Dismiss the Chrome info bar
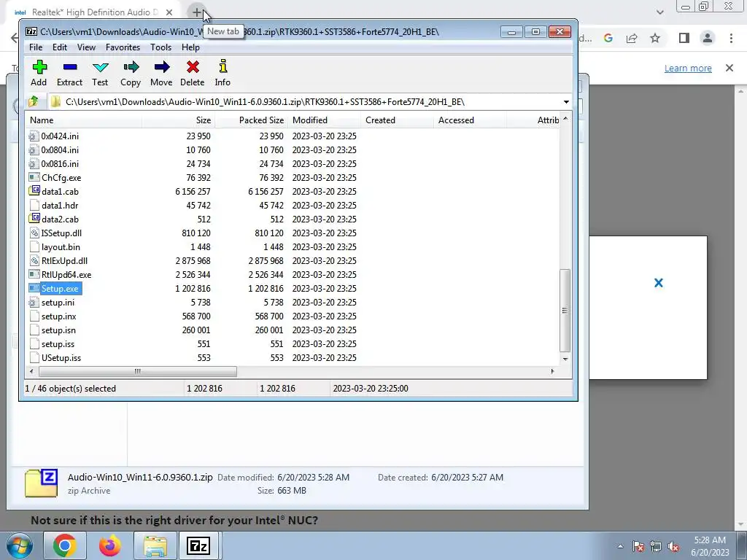 [x=729, y=68]
